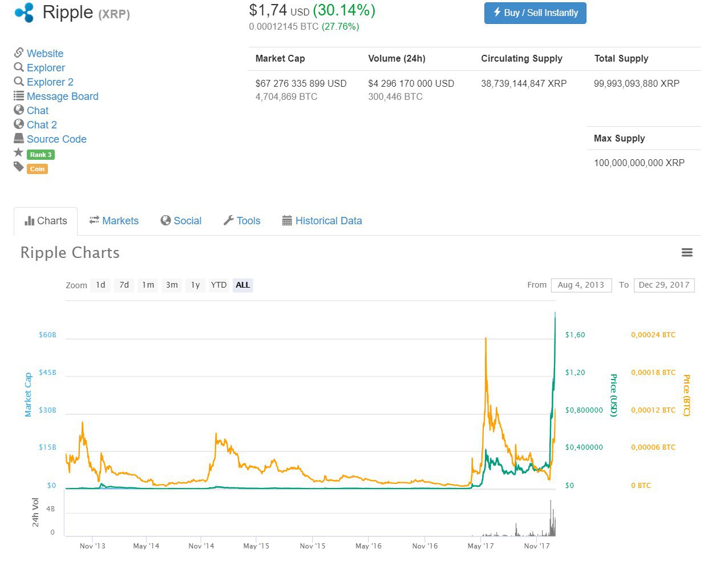Open the Chat 2 link
Image resolution: width=728 pixels, height=561 pixels.
point(42,124)
